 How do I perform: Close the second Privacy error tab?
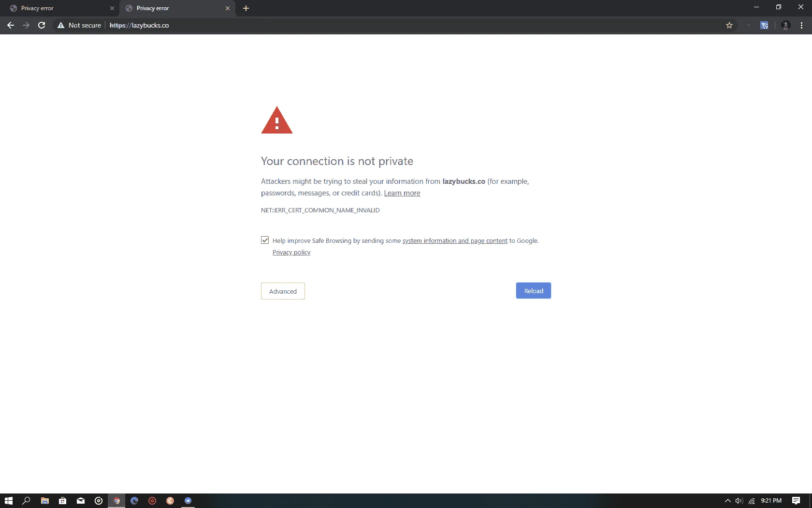tap(228, 8)
